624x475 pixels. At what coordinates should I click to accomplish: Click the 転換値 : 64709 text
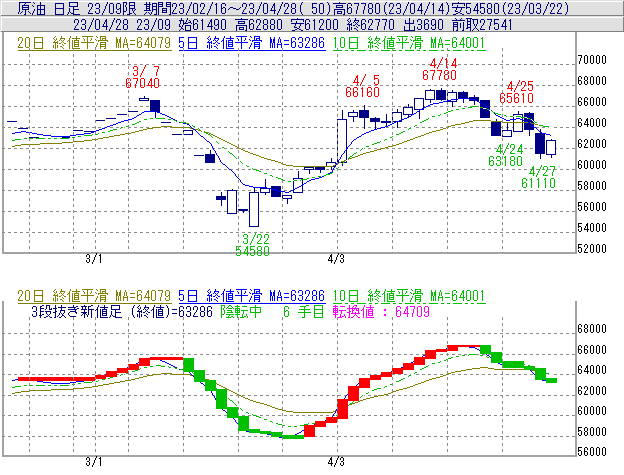[381, 311]
